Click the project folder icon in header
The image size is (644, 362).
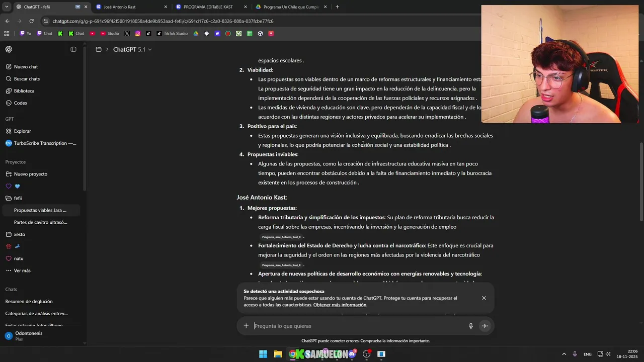tap(99, 49)
